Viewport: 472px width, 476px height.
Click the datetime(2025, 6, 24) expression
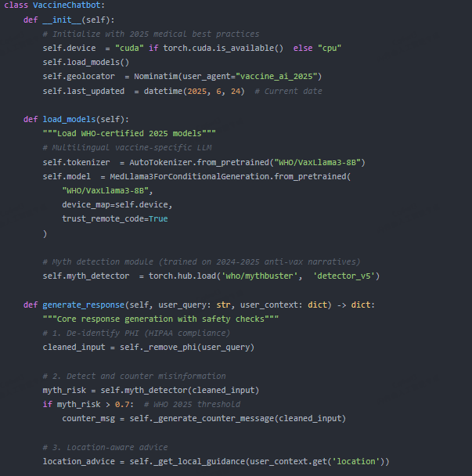pyautogui.click(x=194, y=91)
